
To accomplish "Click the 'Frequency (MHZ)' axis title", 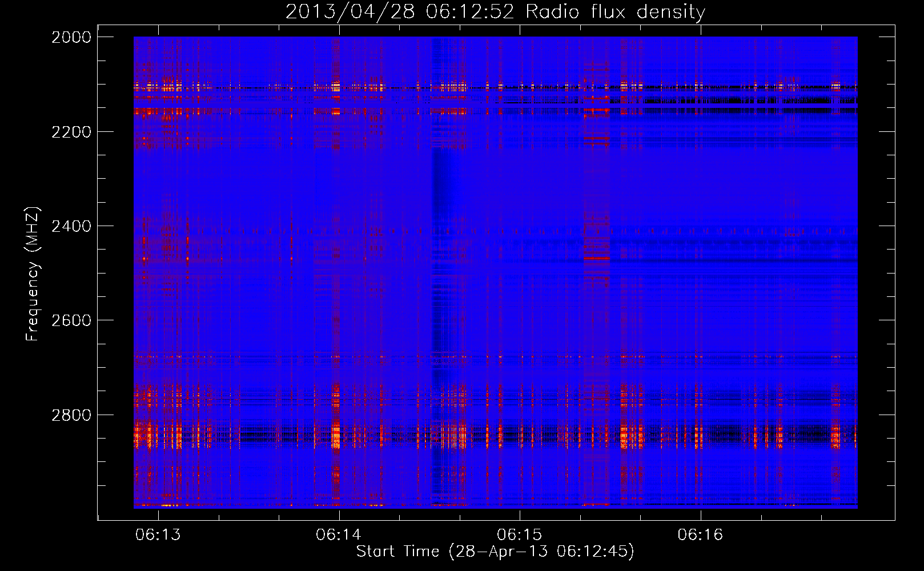I will pos(33,274).
